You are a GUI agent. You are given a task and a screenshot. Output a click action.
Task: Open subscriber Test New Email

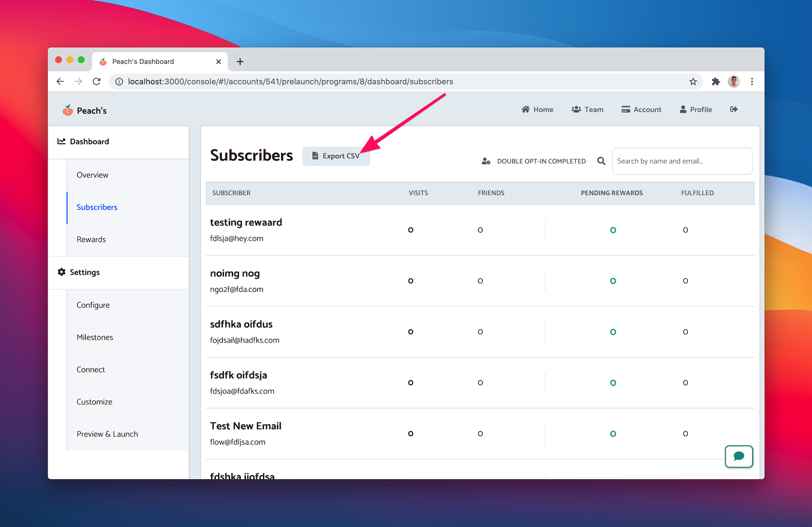coord(246,426)
